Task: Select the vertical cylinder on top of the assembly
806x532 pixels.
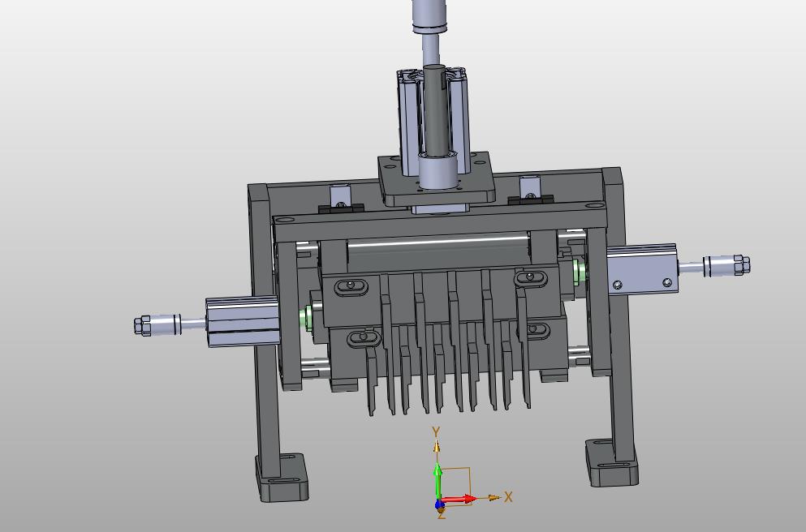Action: [433, 121]
